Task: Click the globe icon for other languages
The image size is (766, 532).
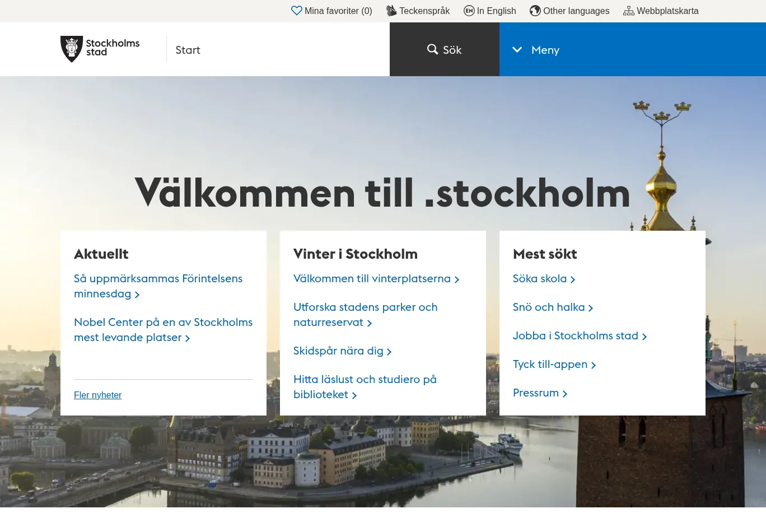Action: (x=535, y=11)
